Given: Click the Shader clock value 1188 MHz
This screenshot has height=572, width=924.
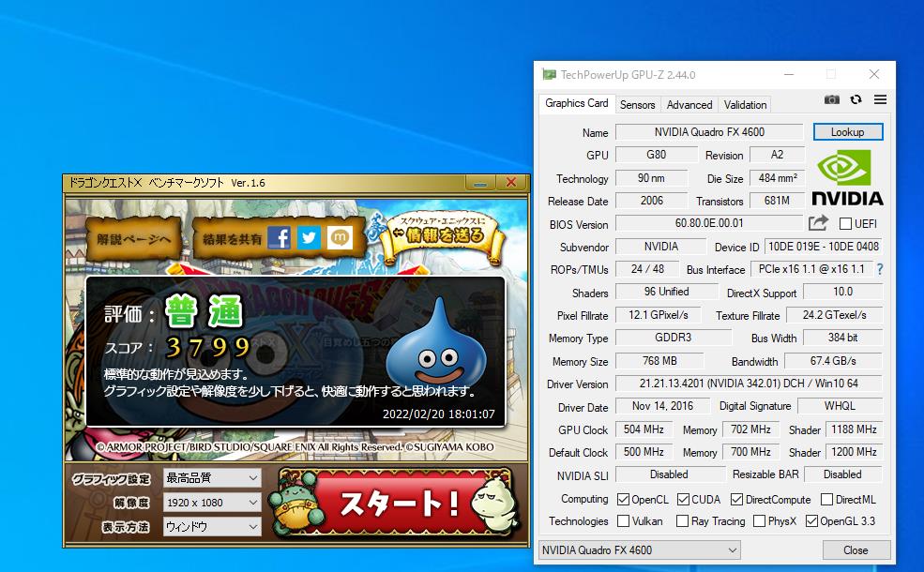Looking at the screenshot, I should [854, 429].
